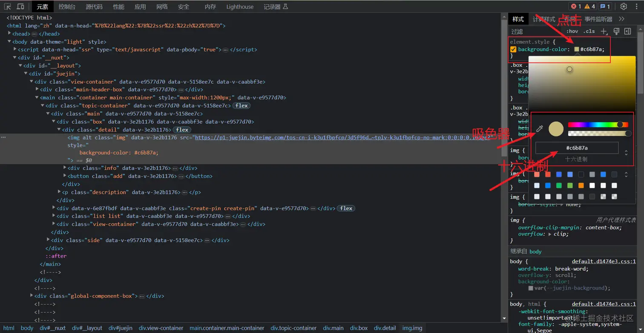Viewport: 644px width, 333px height.
Task: Choose the orange palette swatch
Action: [581, 185]
